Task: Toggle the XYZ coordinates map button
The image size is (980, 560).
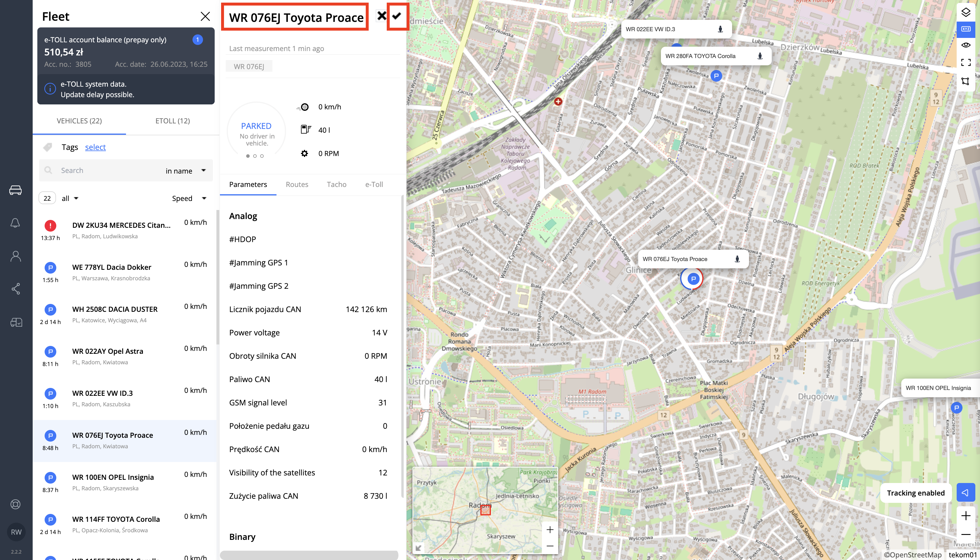Action: pos(966,29)
